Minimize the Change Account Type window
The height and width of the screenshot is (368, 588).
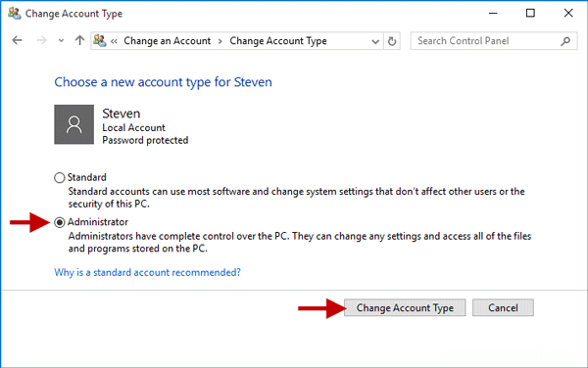tap(493, 13)
